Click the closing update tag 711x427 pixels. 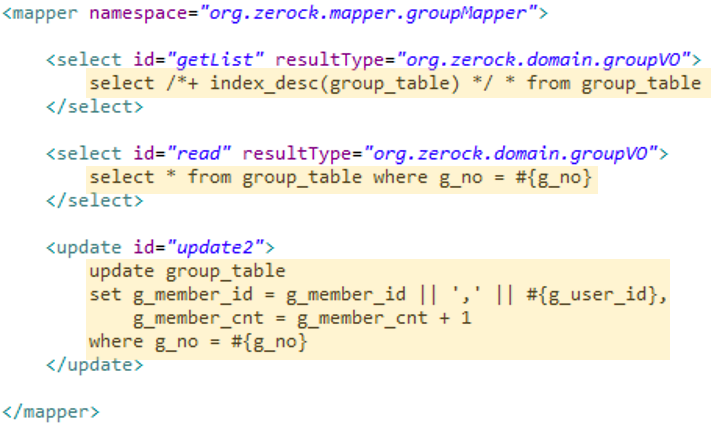tap(95, 365)
